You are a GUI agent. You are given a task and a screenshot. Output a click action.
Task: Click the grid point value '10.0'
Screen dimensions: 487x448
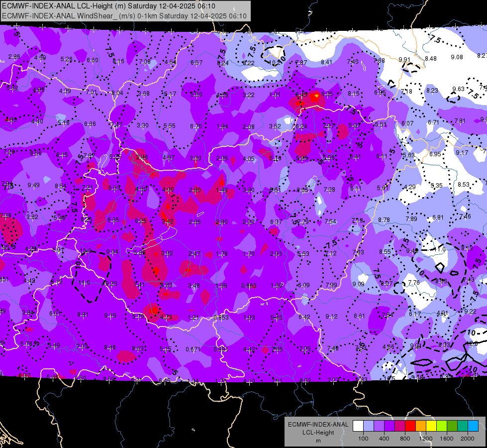86,250
